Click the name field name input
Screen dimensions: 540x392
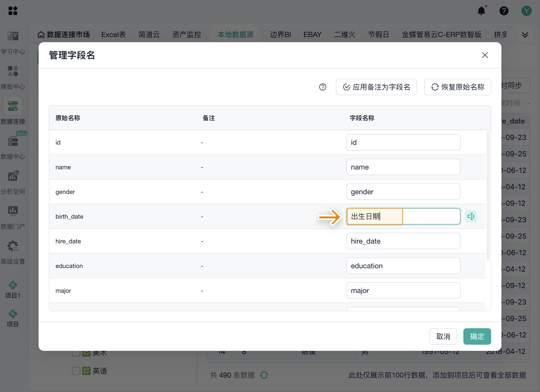coord(403,167)
